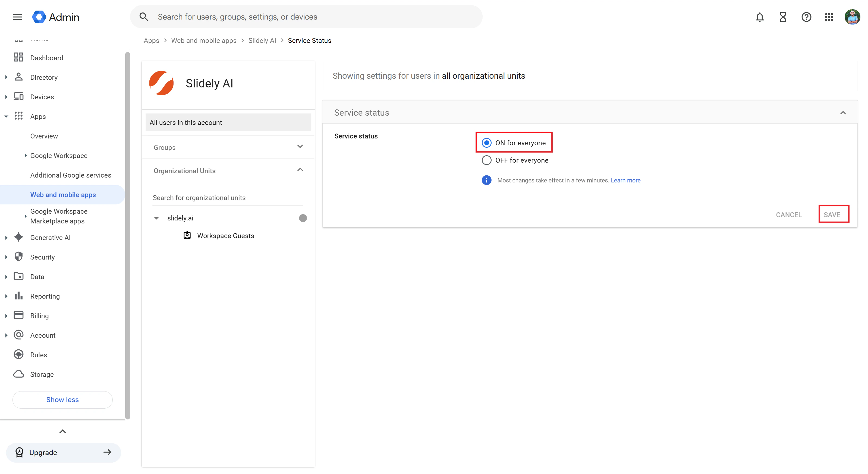This screenshot has height=474, width=868.
Task: Click the Apps grid icon in sidebar
Action: [18, 116]
